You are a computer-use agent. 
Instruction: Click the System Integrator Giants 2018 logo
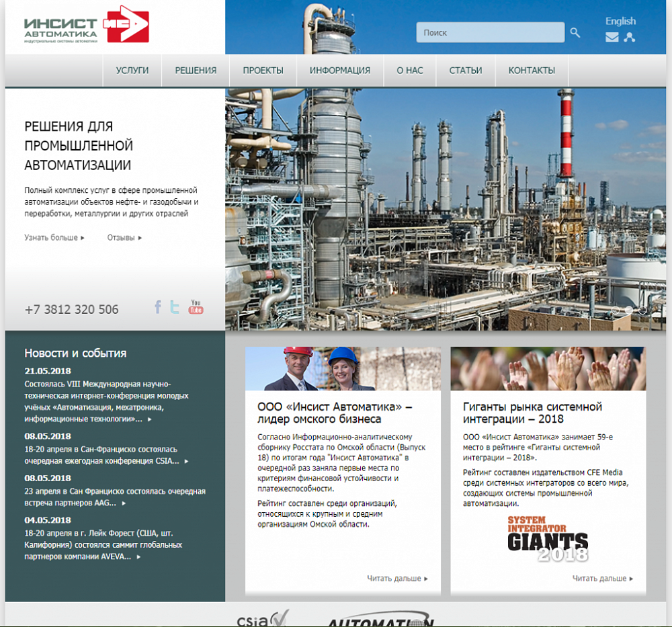[x=548, y=538]
